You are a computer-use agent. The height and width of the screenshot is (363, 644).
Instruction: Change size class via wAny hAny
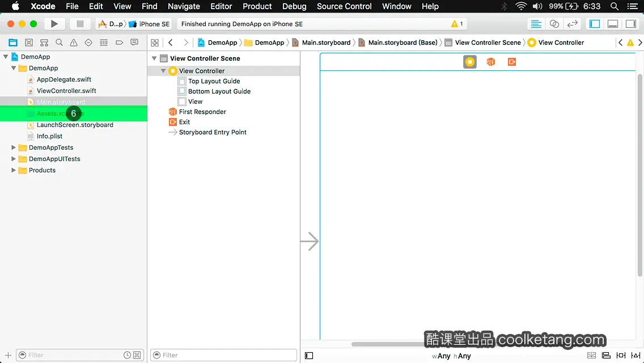click(x=451, y=356)
